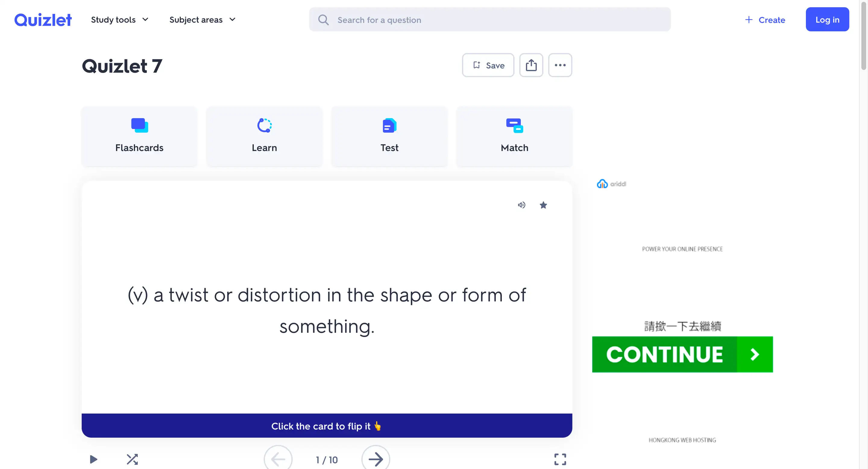Click the shuffle/randomize cards icon
This screenshot has height=469, width=868.
tap(132, 459)
